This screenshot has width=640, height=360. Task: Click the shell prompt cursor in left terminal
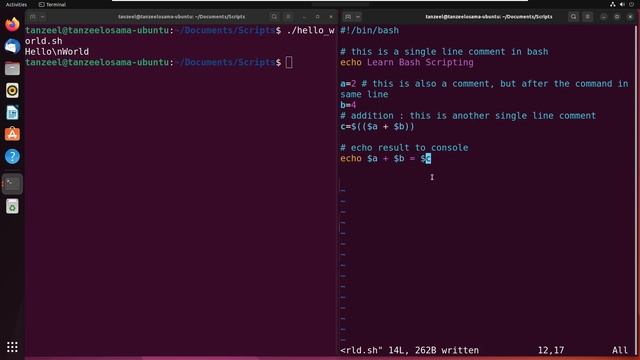coord(289,62)
